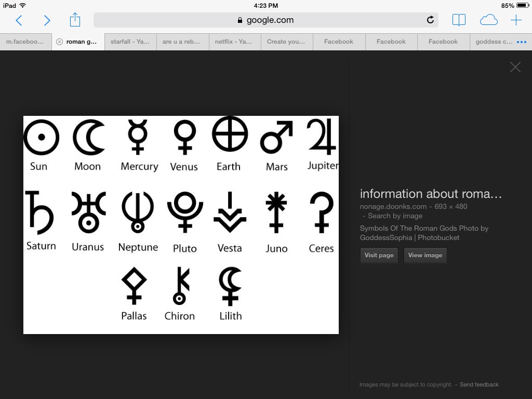Add a new tab with the plus icon

[x=516, y=20]
